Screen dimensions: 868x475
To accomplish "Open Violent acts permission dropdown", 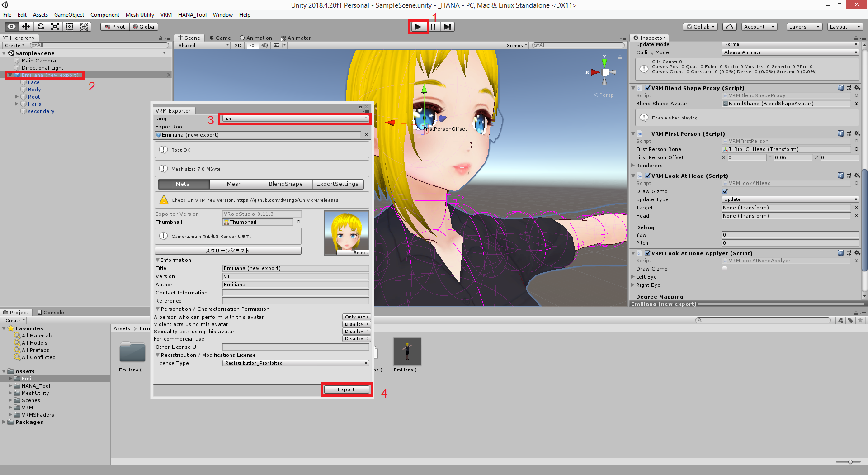I will point(357,324).
